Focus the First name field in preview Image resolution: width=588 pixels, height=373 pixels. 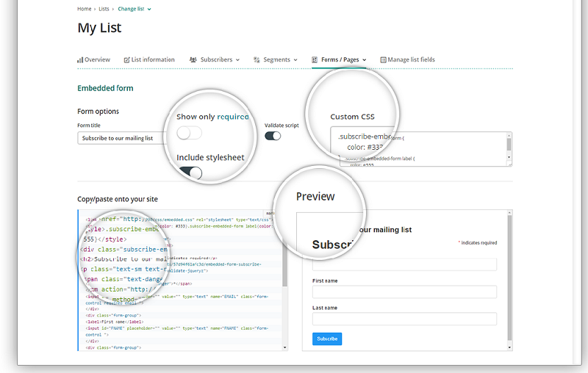tap(404, 291)
